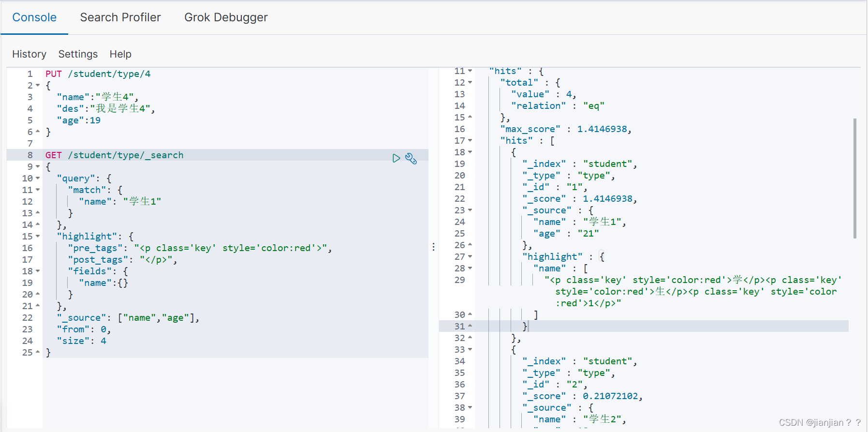The height and width of the screenshot is (432, 868).
Task: Click the "pre_tags" line in editor
Action: click(x=200, y=248)
